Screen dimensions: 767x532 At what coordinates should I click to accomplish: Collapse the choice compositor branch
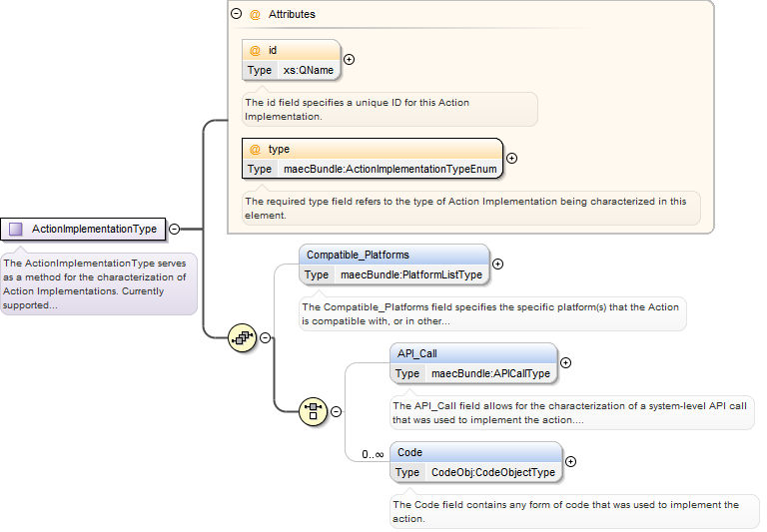click(336, 411)
